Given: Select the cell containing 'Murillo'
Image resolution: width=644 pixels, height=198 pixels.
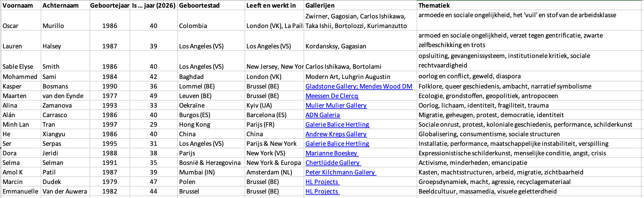Looking at the screenshot, I should (x=65, y=20).
